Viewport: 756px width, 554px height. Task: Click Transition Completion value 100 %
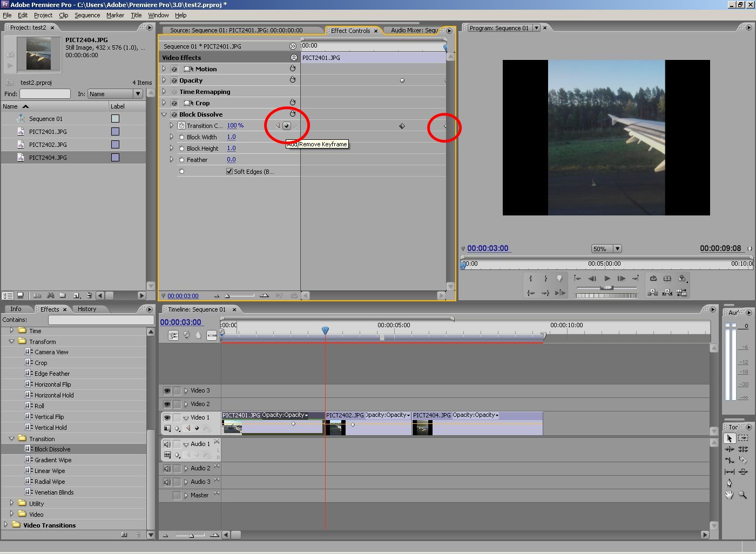[x=235, y=126]
